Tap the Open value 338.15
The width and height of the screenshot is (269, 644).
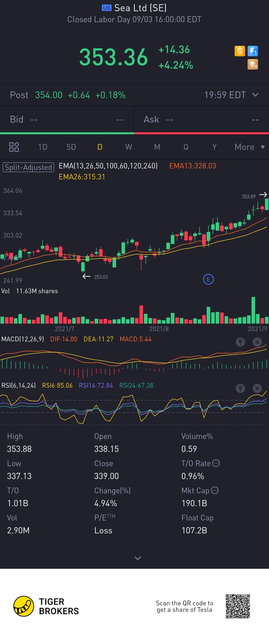(x=106, y=449)
